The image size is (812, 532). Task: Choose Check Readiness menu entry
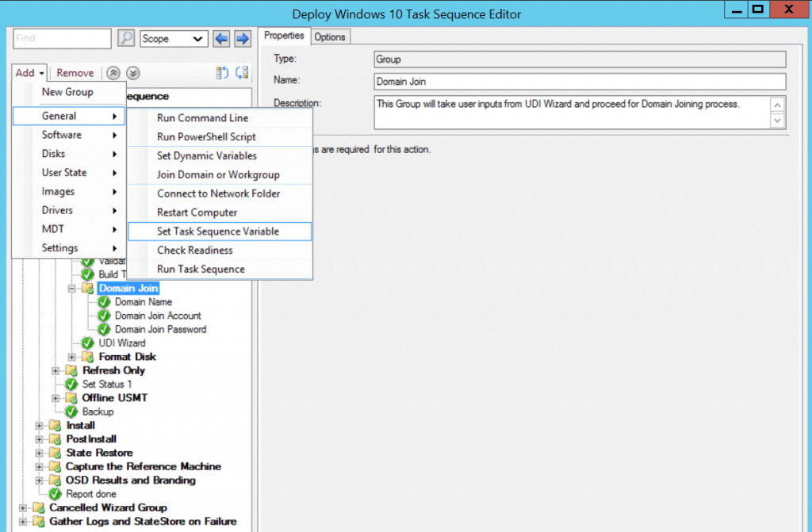[220, 251]
